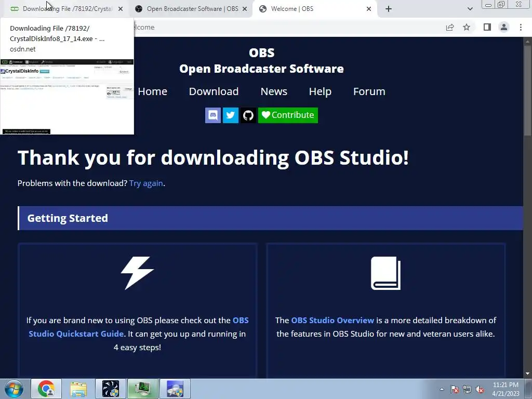Open the installer taskbar icon with shield
The height and width of the screenshot is (399, 532).
pos(175,389)
